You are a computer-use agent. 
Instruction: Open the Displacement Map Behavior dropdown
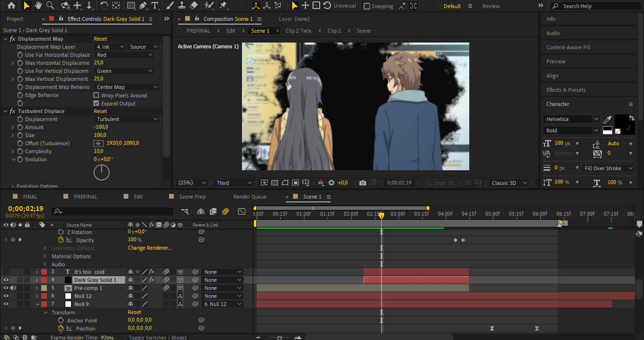(127, 87)
